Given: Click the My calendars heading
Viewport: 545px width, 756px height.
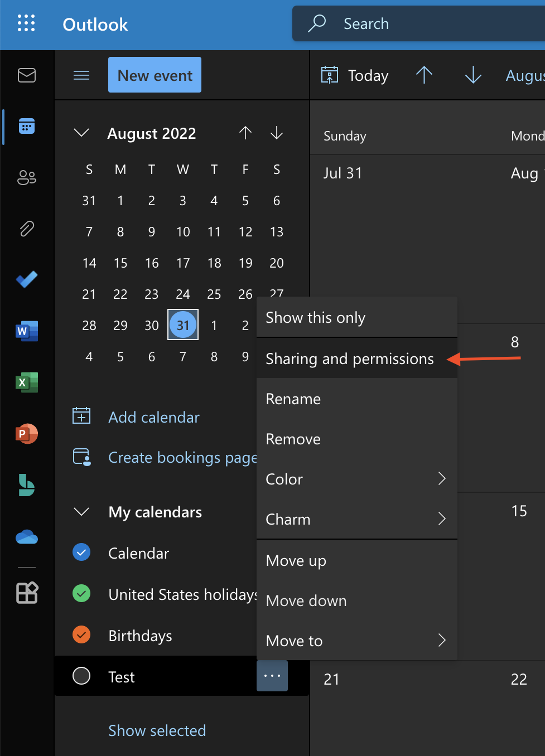Looking at the screenshot, I should [155, 512].
